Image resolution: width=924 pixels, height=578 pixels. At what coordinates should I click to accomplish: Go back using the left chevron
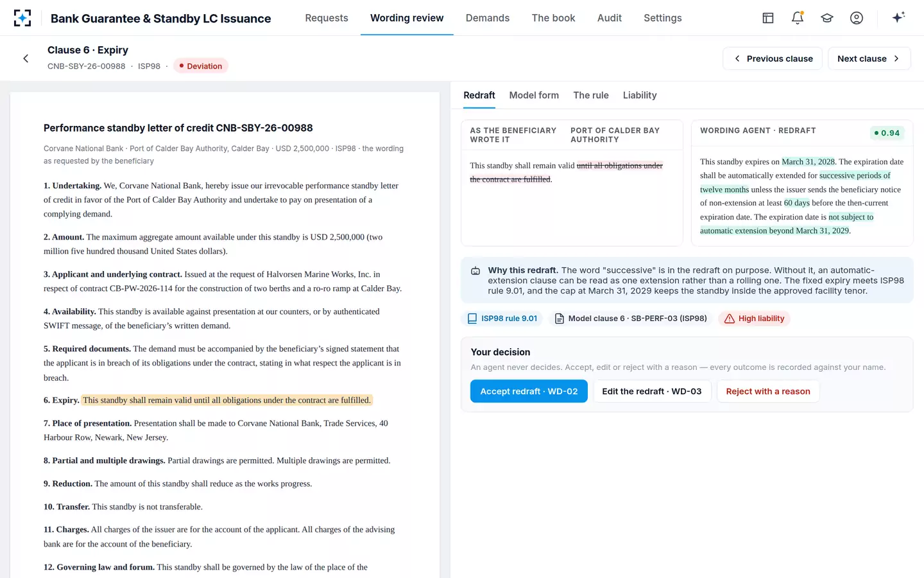[x=26, y=58]
